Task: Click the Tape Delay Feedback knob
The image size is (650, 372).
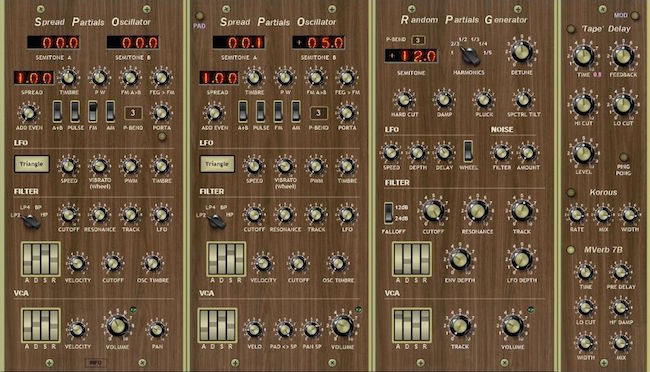Action: [623, 56]
